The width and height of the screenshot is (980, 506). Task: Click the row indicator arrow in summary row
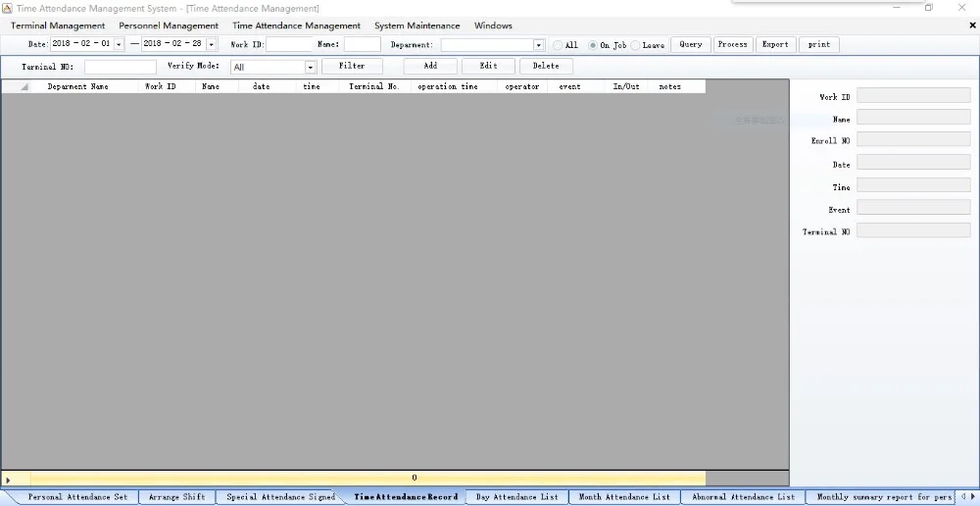coord(8,481)
